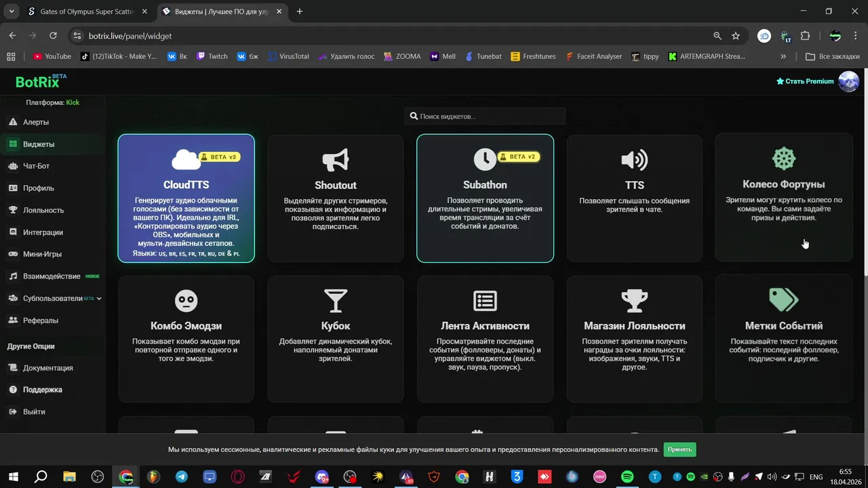Select the Метки Событий tags icon

pos(784,300)
